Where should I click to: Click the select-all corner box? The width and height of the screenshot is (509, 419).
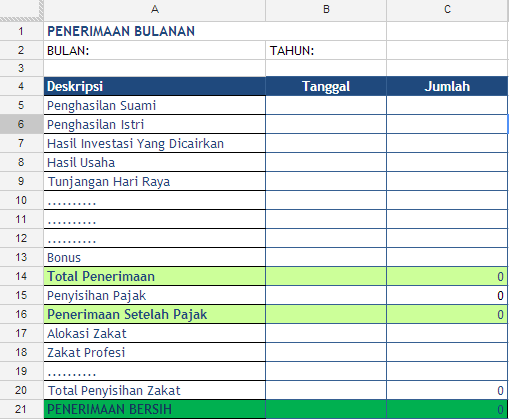(x=21, y=10)
